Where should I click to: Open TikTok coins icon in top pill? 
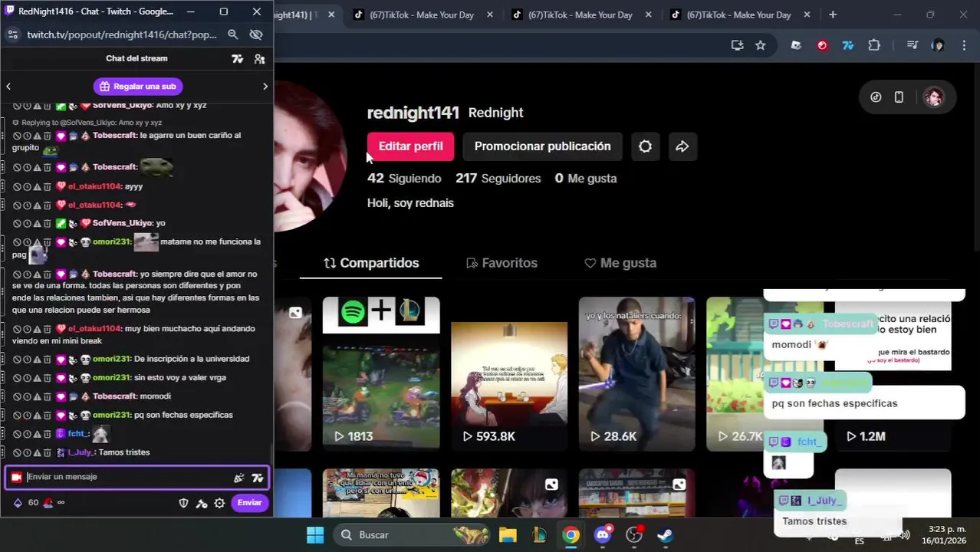coord(876,97)
